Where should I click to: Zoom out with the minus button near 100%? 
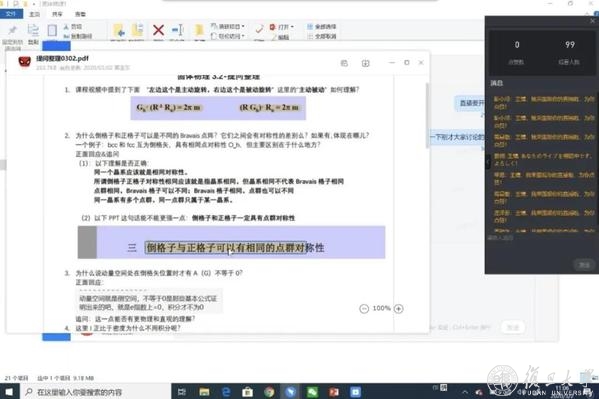coord(364,309)
